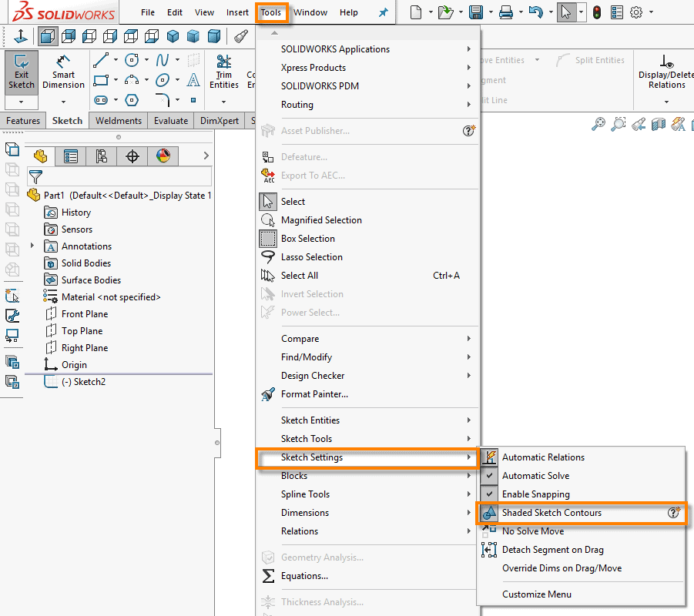Image resolution: width=694 pixels, height=616 pixels.
Task: Toggle No Solve Move setting
Action: point(533,531)
